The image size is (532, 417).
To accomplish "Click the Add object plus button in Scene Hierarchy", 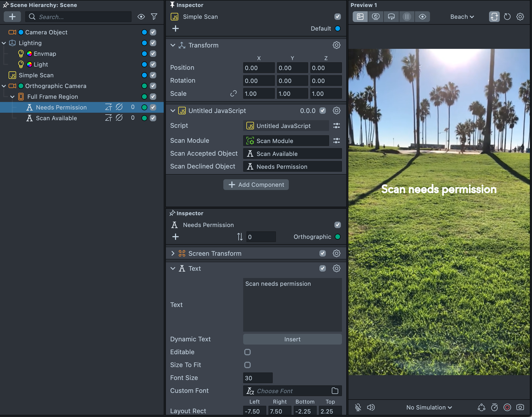I will 12,17.
